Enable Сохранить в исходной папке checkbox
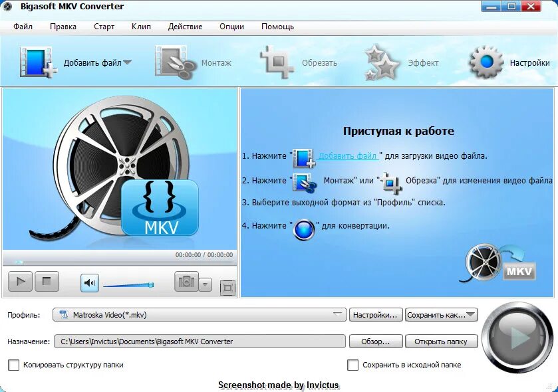558x392 pixels. pyautogui.click(x=352, y=365)
